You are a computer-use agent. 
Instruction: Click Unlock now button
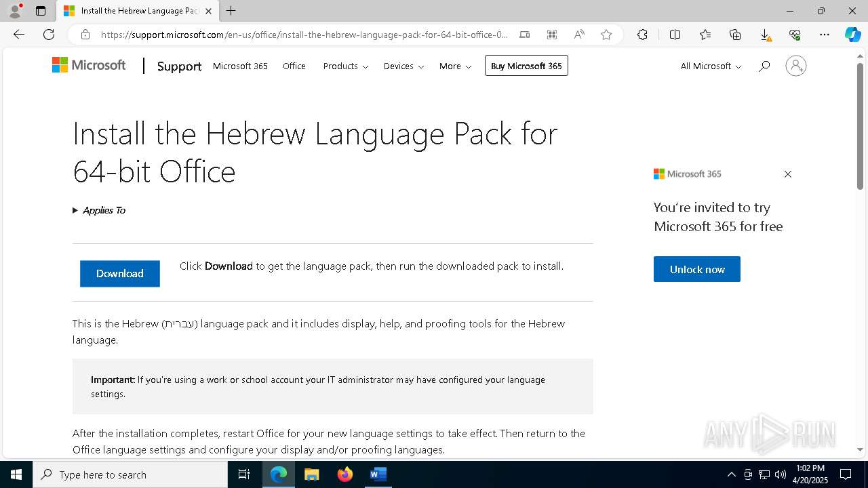pyautogui.click(x=697, y=269)
